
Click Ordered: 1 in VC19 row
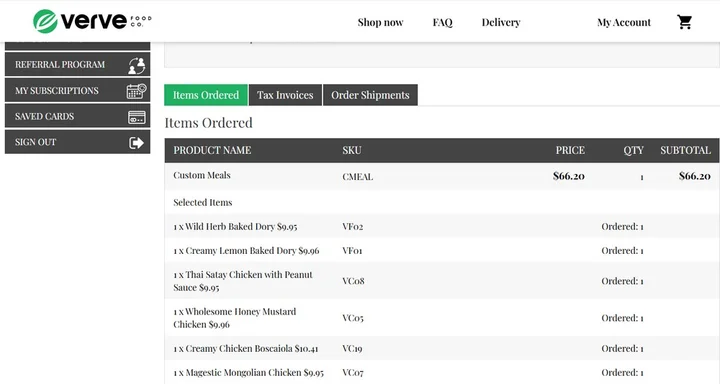tap(622, 349)
